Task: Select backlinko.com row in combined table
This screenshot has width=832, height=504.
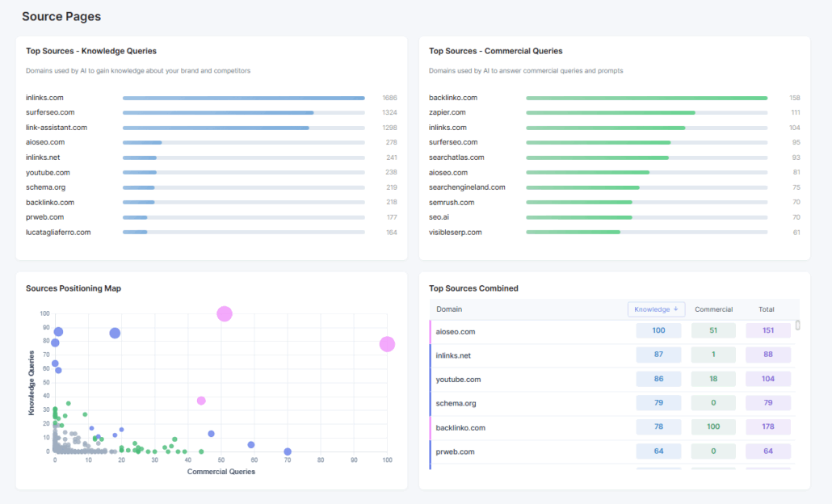Action: pos(612,427)
